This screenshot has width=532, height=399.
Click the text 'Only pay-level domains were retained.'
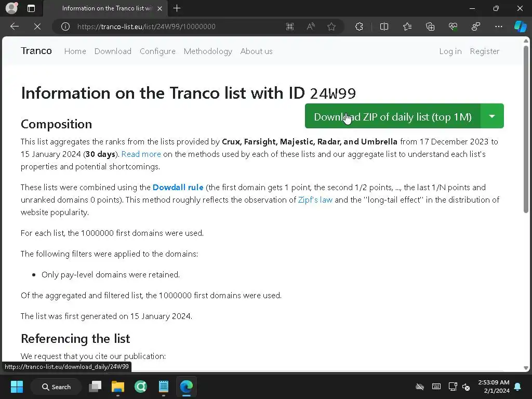click(x=111, y=274)
